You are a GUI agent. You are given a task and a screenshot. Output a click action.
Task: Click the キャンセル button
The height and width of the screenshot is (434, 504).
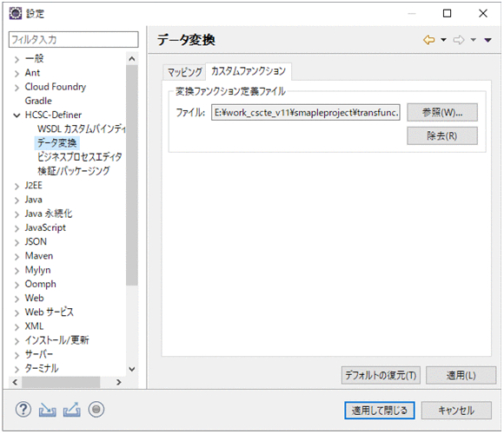point(456,411)
